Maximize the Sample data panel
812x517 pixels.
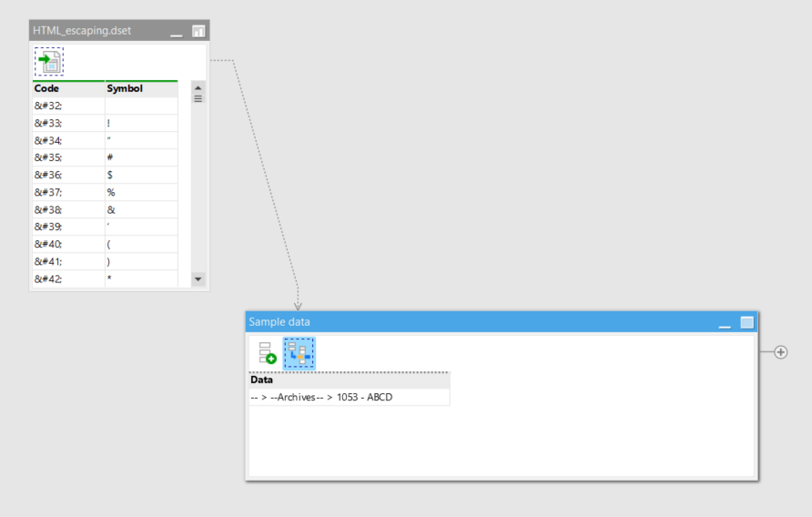pos(746,322)
